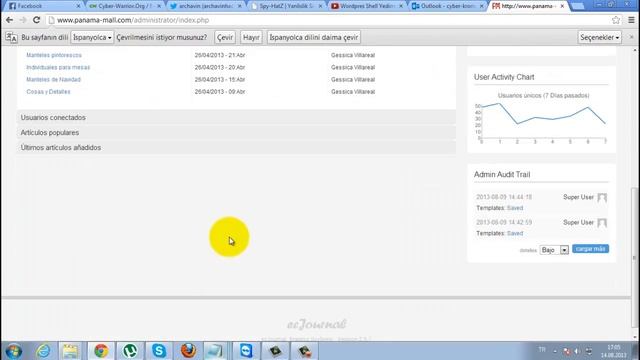Click the Admin Audit Trail heading

[502, 175]
